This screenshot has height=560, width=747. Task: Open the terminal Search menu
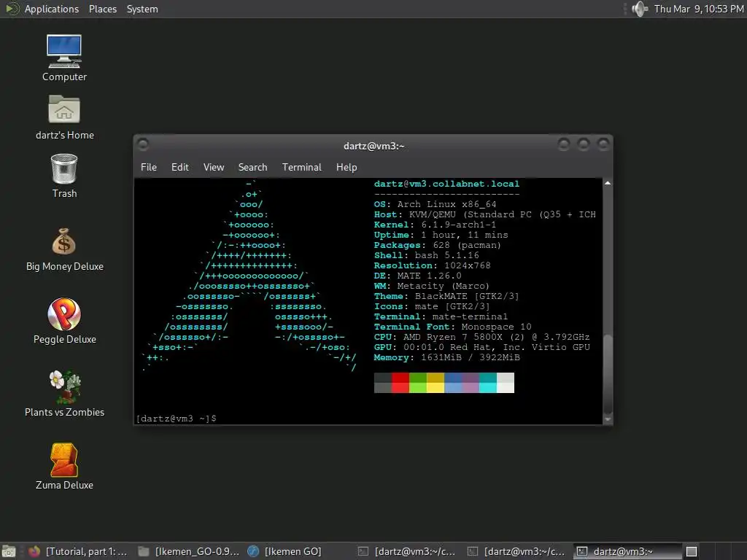click(252, 167)
